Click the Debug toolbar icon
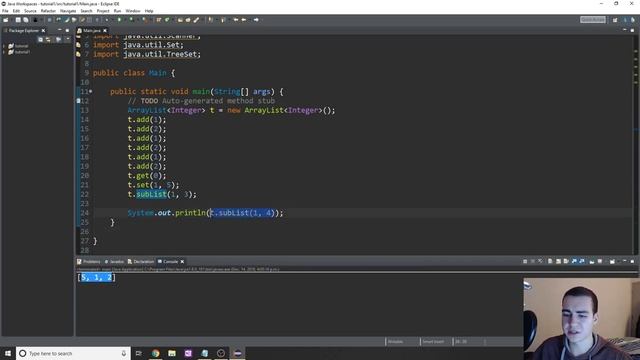 click(x=107, y=20)
